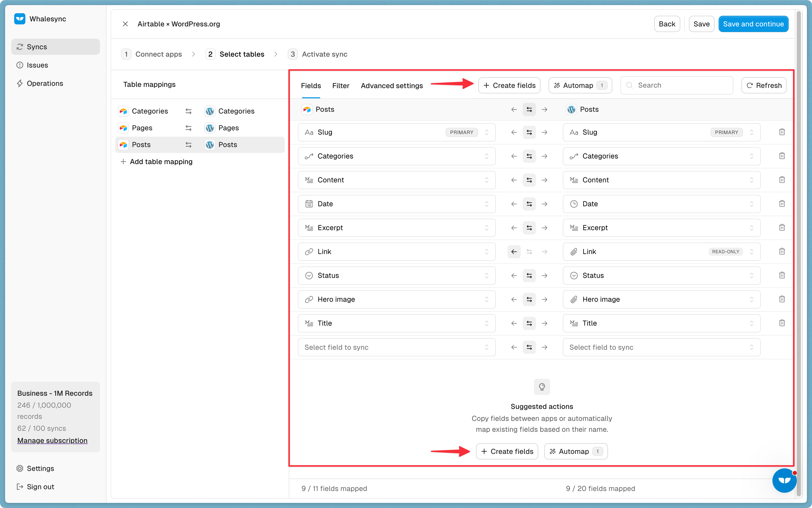Click the WordPress icon in Posts header

coord(571,109)
